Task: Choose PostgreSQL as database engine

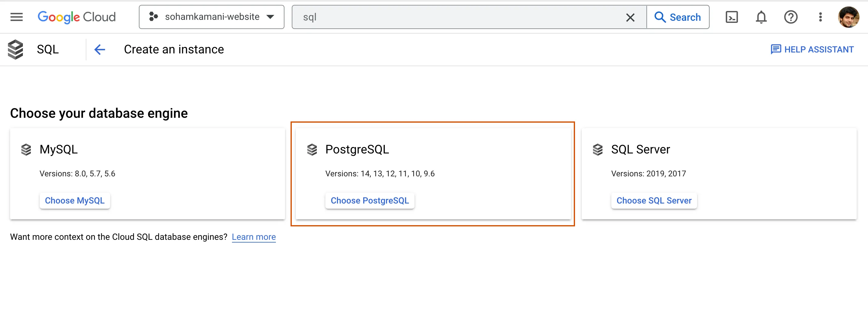Action: click(370, 201)
